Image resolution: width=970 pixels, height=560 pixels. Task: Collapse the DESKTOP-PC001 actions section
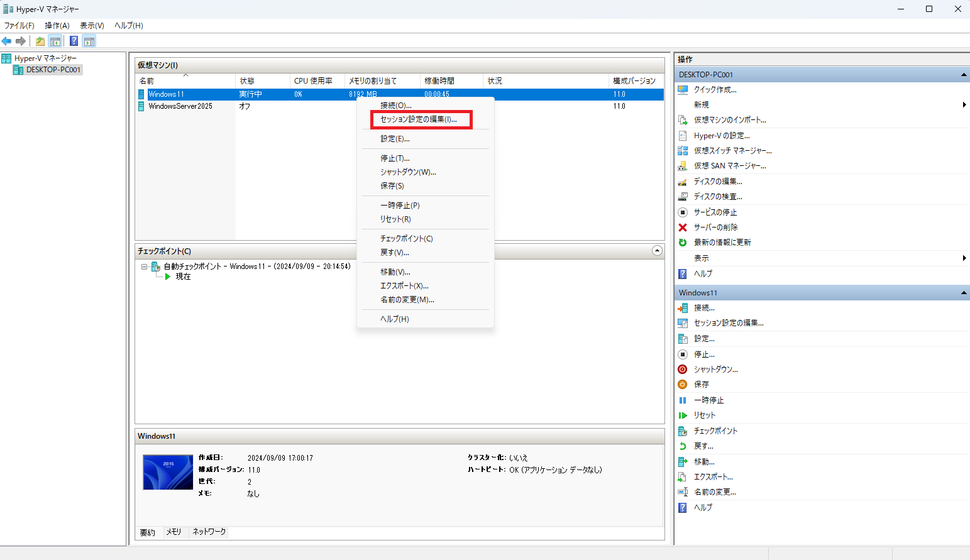964,75
